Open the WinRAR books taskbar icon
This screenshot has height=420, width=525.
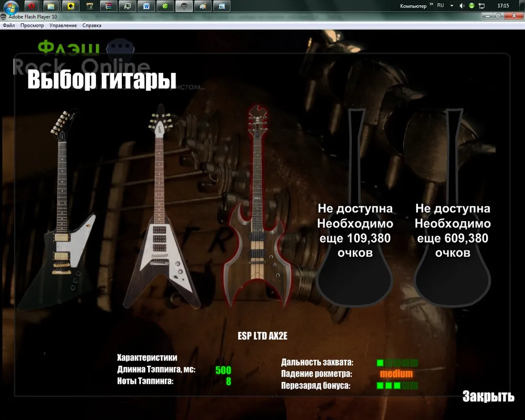pos(109,6)
